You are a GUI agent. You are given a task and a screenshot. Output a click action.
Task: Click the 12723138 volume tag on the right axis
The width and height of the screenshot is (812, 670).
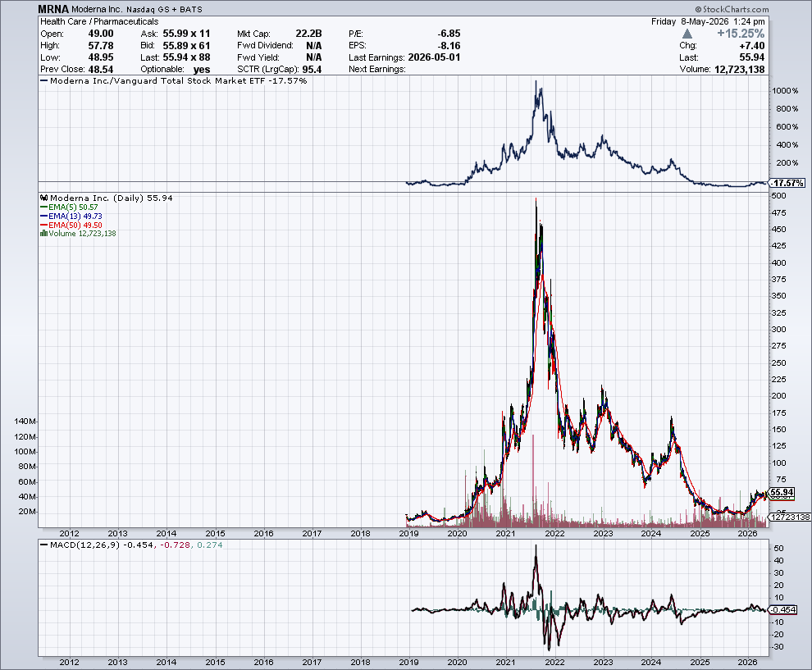coord(790,517)
